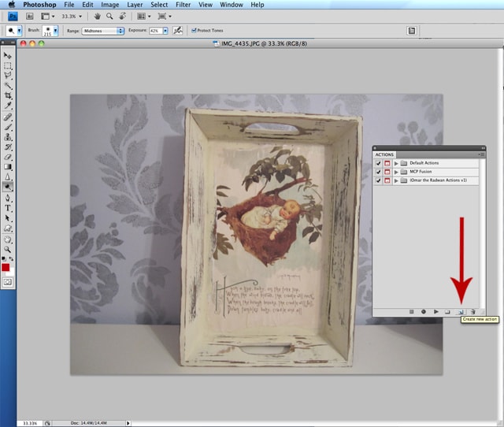The image size is (504, 427).
Task: Swap foreground and background colors
Action: click(11, 258)
